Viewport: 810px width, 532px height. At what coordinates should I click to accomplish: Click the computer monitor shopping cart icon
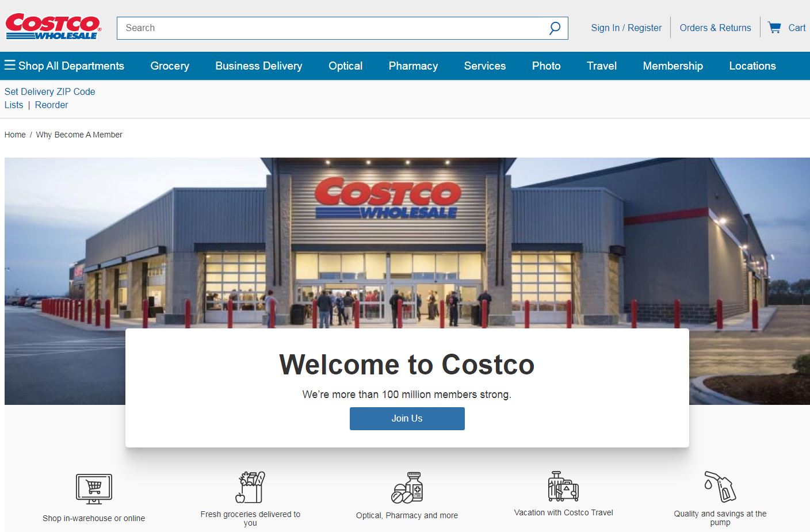(x=94, y=489)
